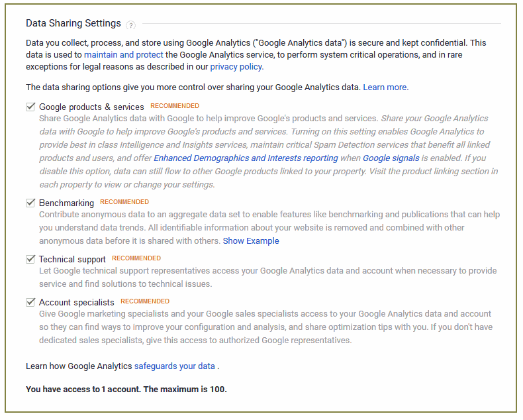The width and height of the screenshot is (523, 420).
Task: Click the RECOMMENDED badge next to Benchmarking
Action: (124, 202)
